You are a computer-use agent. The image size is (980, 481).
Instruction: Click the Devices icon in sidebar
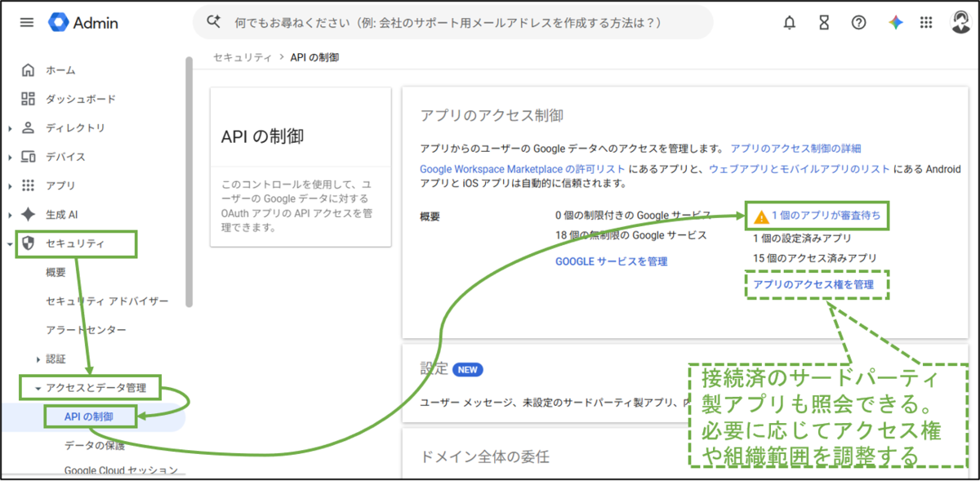[x=29, y=157]
